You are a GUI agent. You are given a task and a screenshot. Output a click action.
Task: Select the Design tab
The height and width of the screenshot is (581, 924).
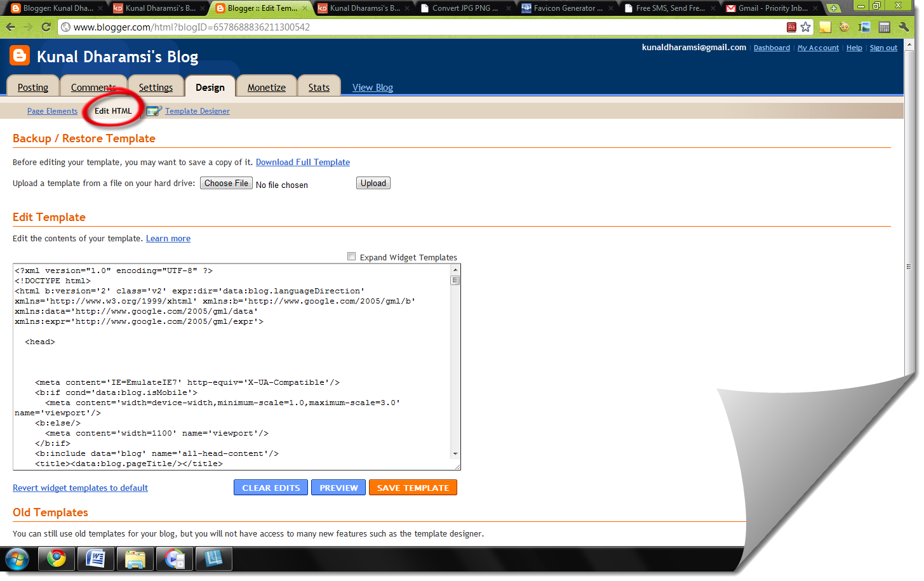210,87
